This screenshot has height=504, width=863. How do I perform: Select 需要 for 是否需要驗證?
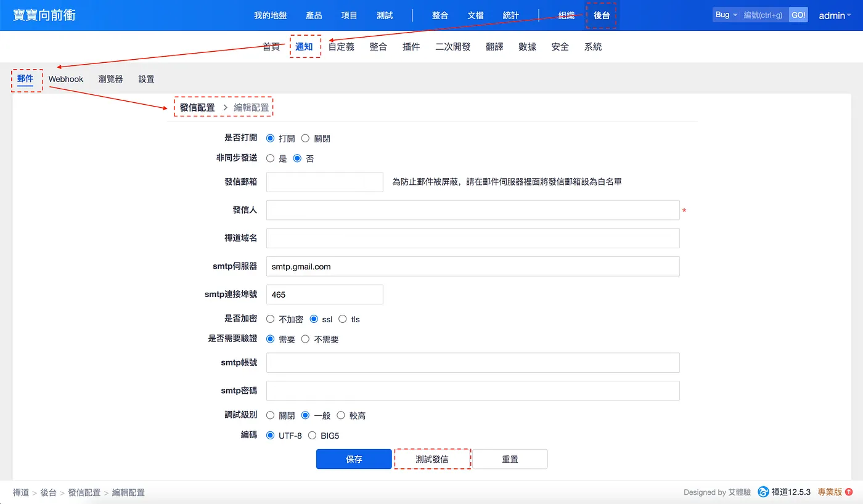click(x=270, y=339)
